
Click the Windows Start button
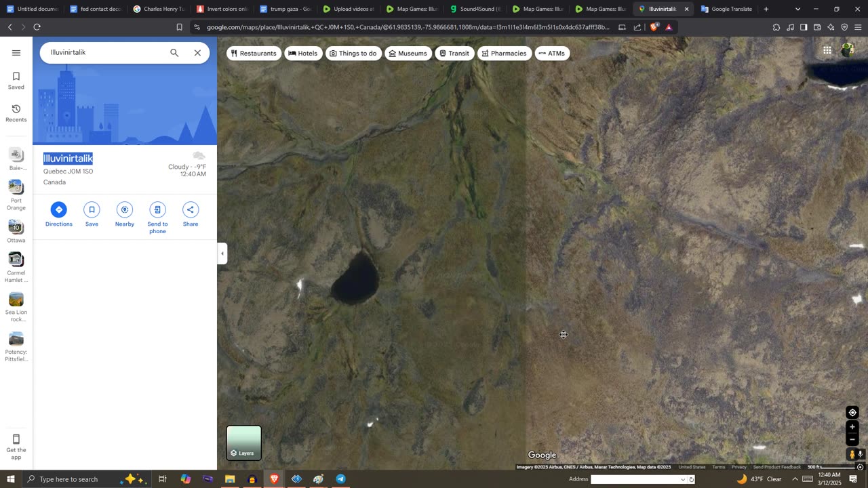pos(10,479)
